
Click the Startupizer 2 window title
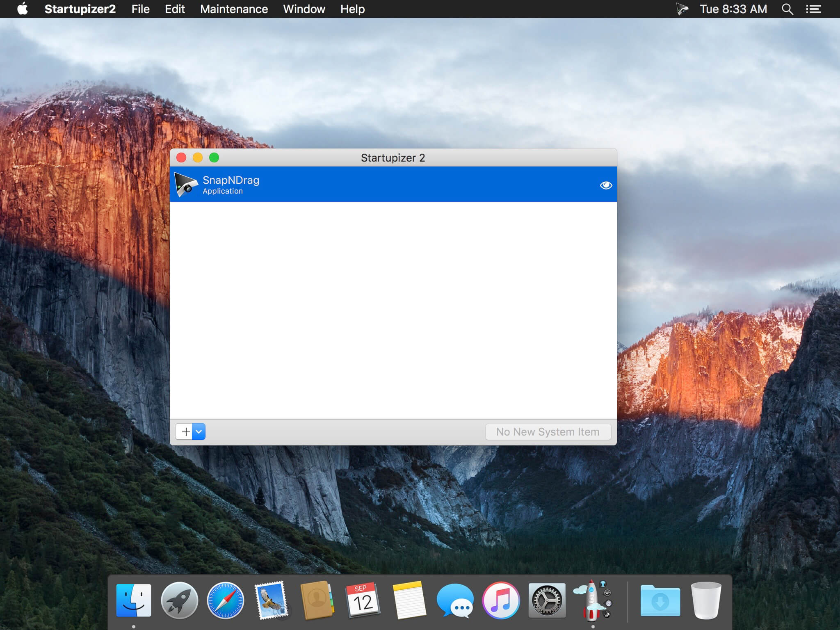(393, 158)
